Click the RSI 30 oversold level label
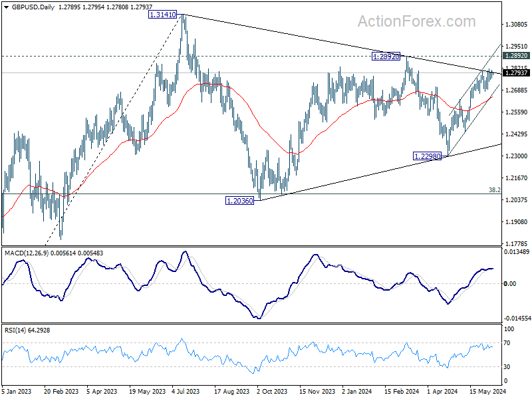The height and width of the screenshot is (399, 532). (x=507, y=367)
